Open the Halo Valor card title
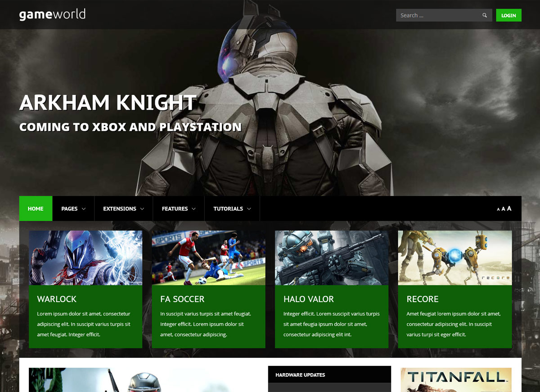 (309, 299)
